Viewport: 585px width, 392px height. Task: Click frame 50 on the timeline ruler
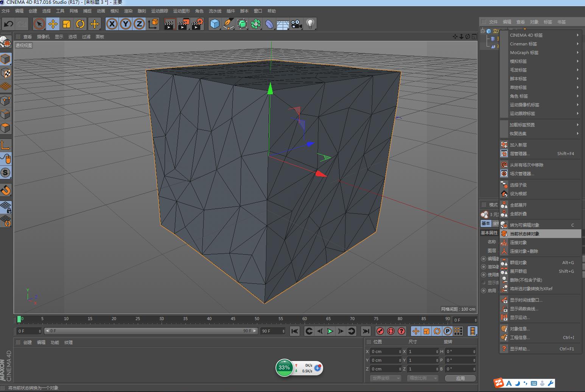pyautogui.click(x=257, y=319)
